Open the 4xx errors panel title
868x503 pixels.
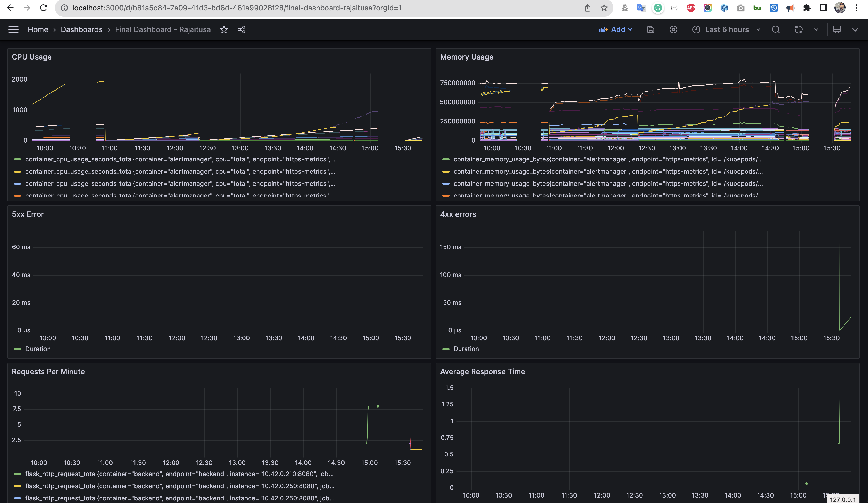pyautogui.click(x=458, y=214)
